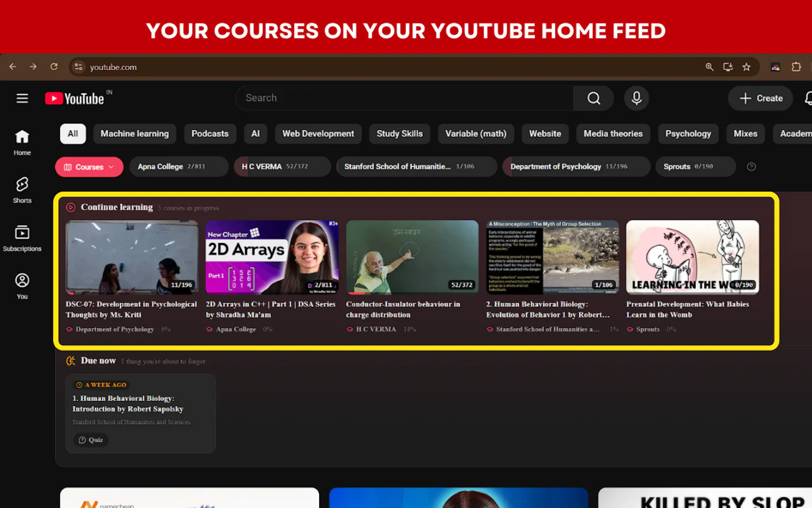The height and width of the screenshot is (508, 812).
Task: Filter by Psychology chip
Action: (688, 134)
